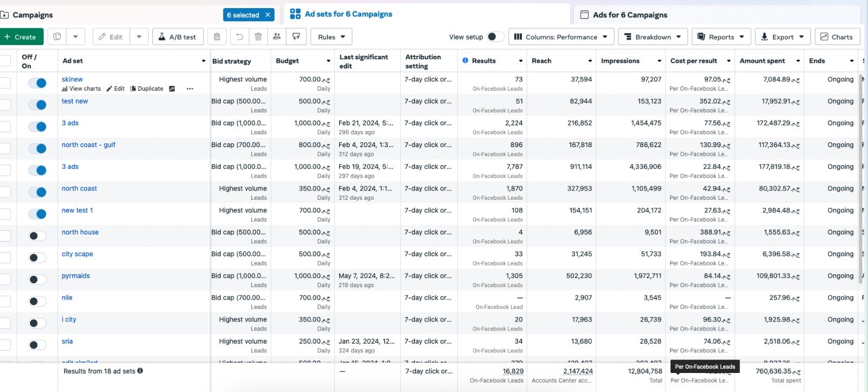The width and height of the screenshot is (868, 392).
Task: Tick the checkbox for the test new row
Action: (5, 105)
